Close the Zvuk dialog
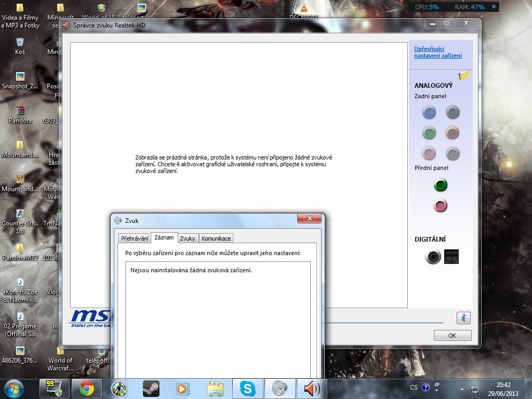 [310, 219]
